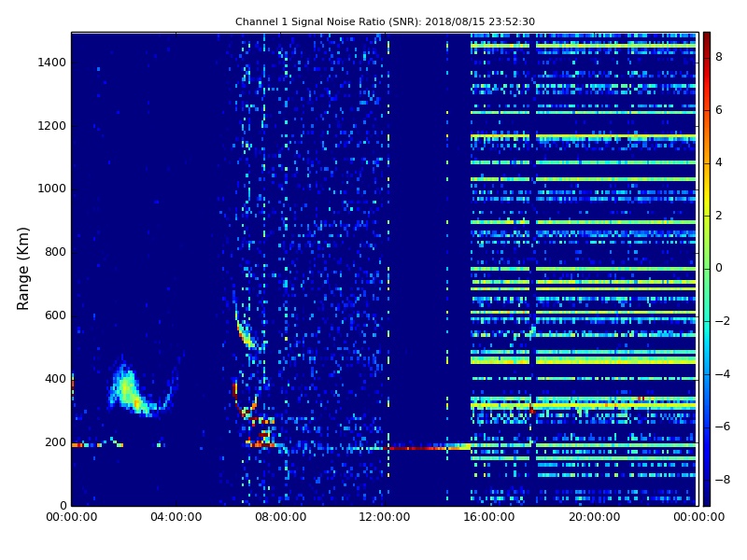Click the dark red top of the colorbar
Image resolution: width=747 pixels, height=560 pixels.
(707, 37)
